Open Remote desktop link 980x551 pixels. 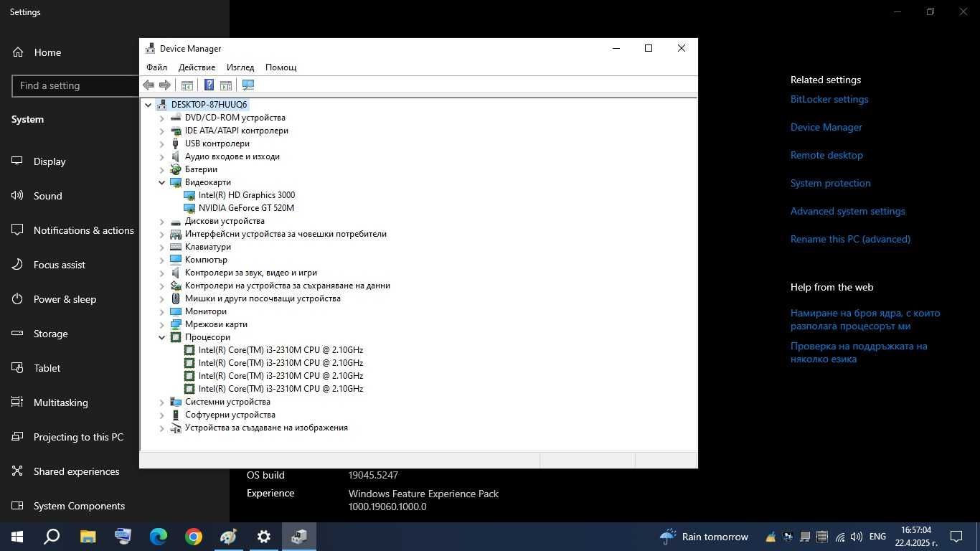tap(826, 156)
